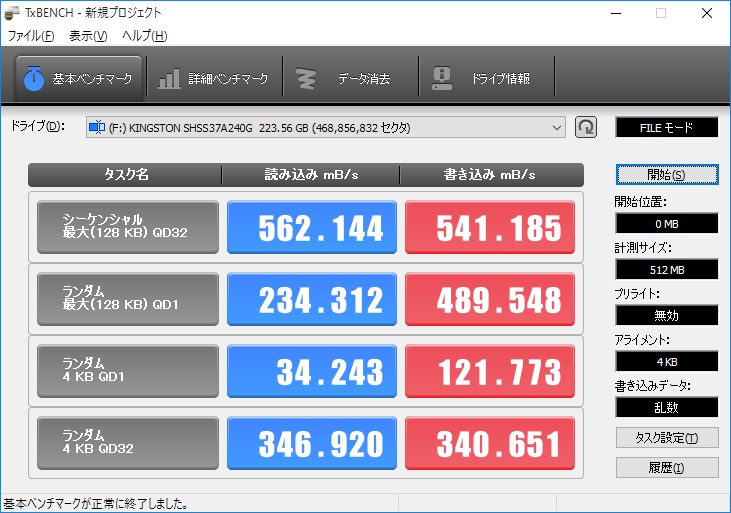This screenshot has width=731, height=513.
Task: Click write result 541.185
Action: (490, 227)
